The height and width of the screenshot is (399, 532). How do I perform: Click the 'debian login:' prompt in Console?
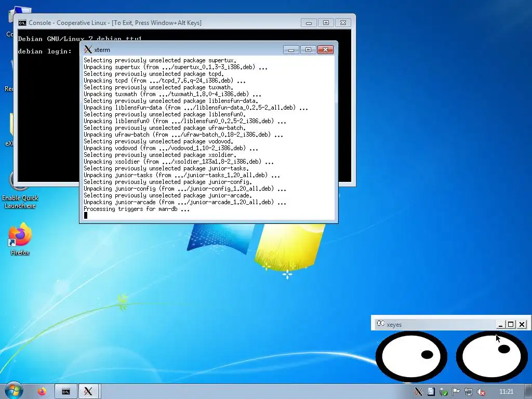pyautogui.click(x=45, y=51)
